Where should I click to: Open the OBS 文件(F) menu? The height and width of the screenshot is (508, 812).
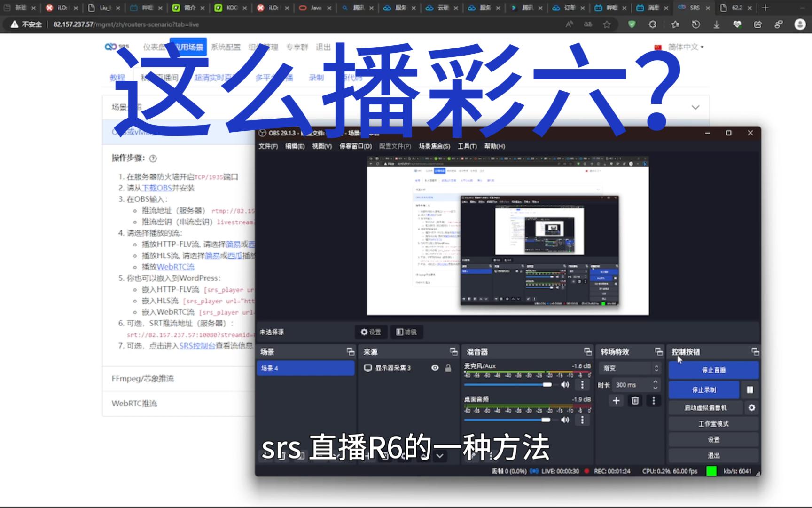[268, 146]
